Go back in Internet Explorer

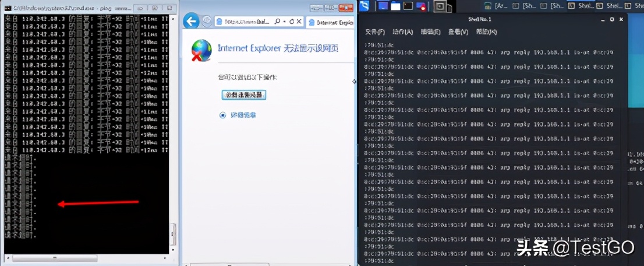(191, 20)
